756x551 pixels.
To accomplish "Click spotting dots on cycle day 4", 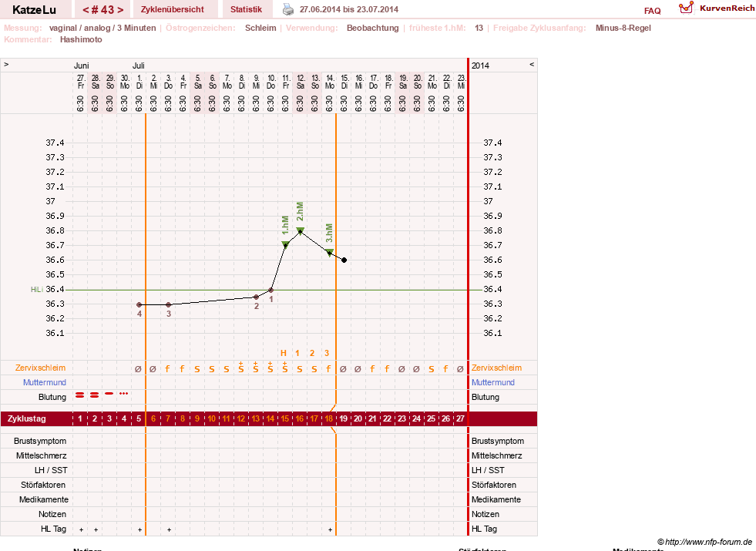I will 124,394.
